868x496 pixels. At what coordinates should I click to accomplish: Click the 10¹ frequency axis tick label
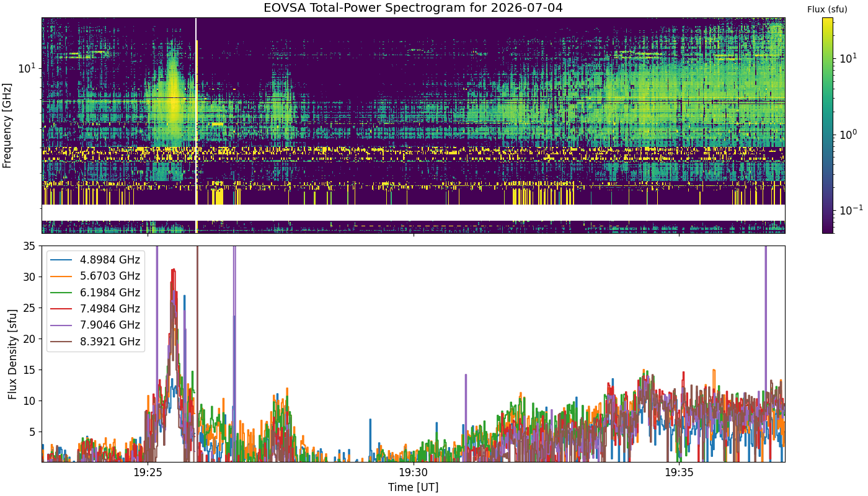(27, 67)
